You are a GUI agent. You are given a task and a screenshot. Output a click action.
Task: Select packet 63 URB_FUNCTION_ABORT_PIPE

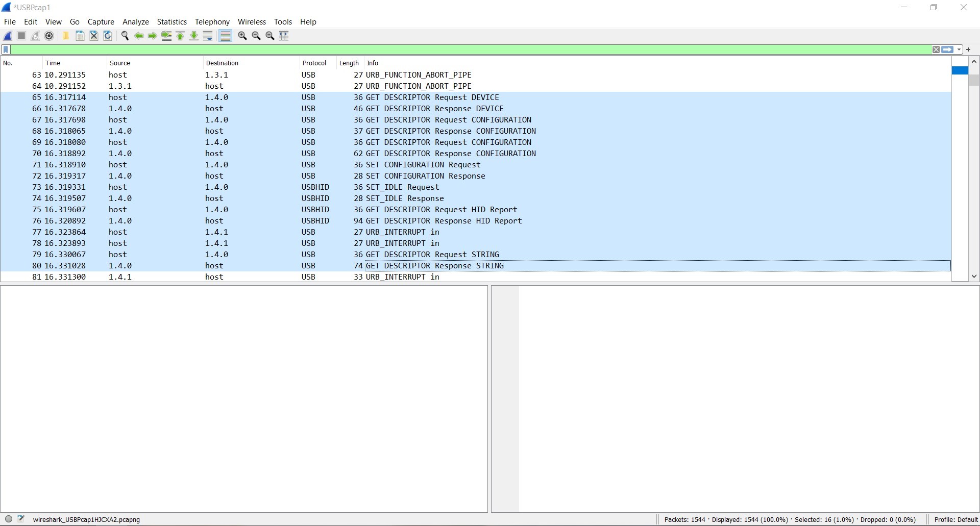pos(476,75)
